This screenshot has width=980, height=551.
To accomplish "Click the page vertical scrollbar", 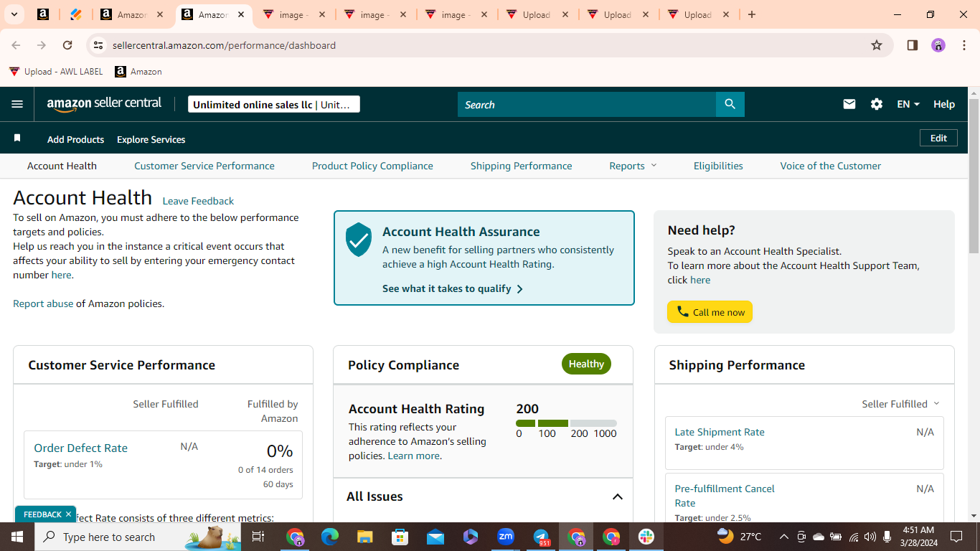I will click(x=974, y=176).
